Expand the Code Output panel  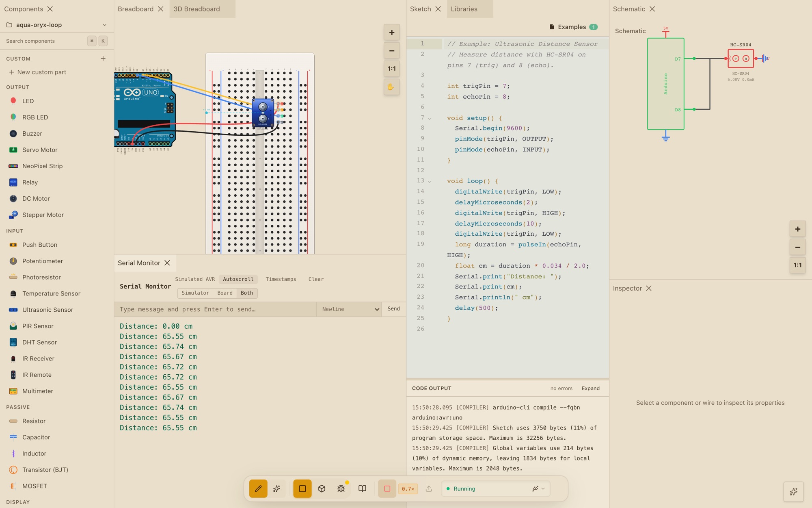pyautogui.click(x=590, y=389)
